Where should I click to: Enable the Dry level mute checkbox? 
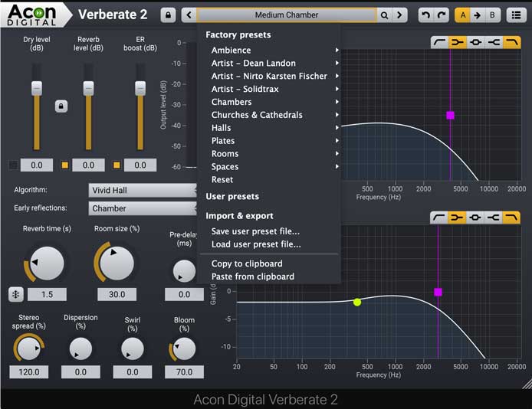[13, 165]
